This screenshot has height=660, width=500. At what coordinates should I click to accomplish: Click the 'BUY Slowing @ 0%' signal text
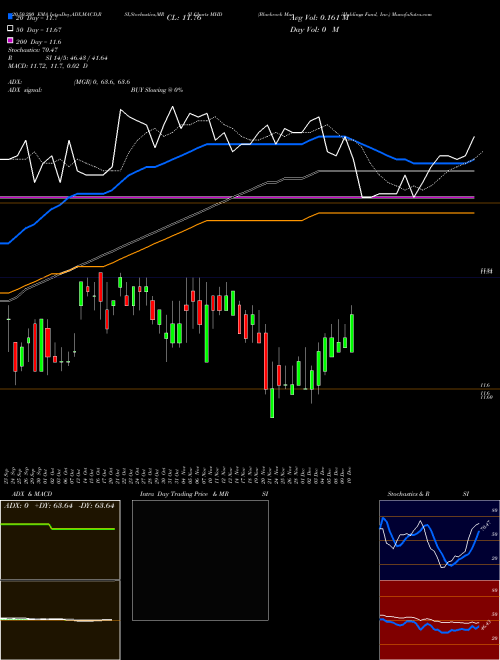click(157, 90)
